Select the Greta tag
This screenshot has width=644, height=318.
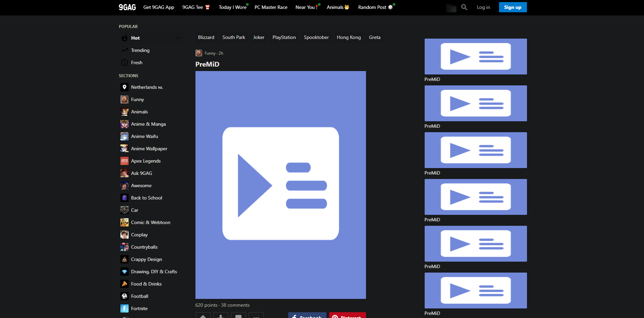[375, 37]
